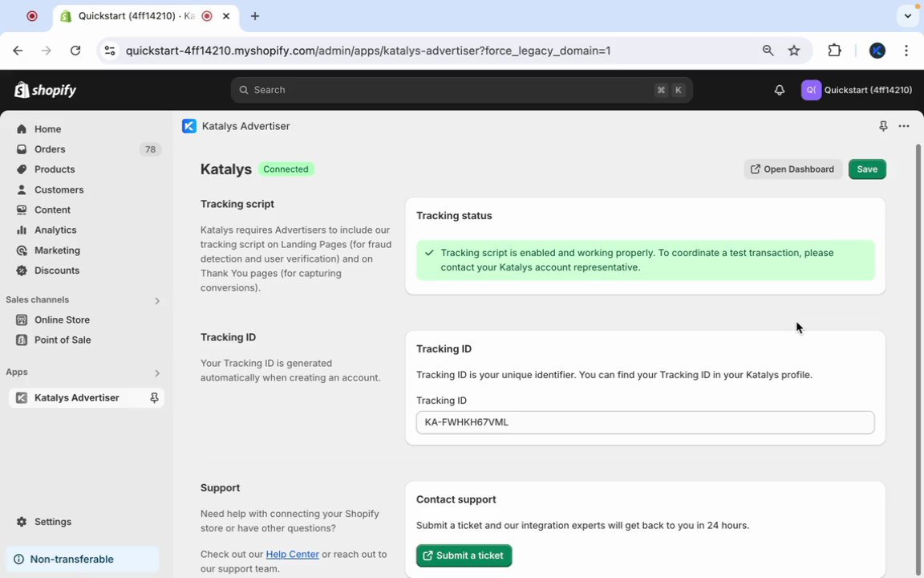This screenshot has width=924, height=578.
Task: Click the Non-transferable info badge
Action: [83, 559]
